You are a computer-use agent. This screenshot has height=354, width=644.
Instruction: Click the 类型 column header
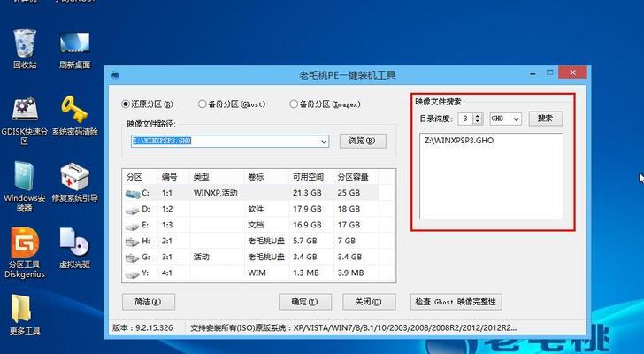[x=202, y=177]
